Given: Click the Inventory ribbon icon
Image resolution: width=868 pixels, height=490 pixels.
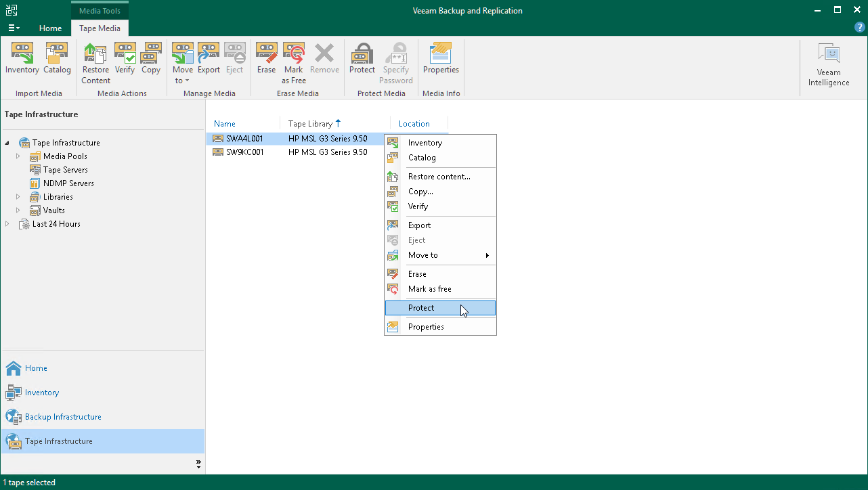Looking at the screenshot, I should [x=22, y=58].
